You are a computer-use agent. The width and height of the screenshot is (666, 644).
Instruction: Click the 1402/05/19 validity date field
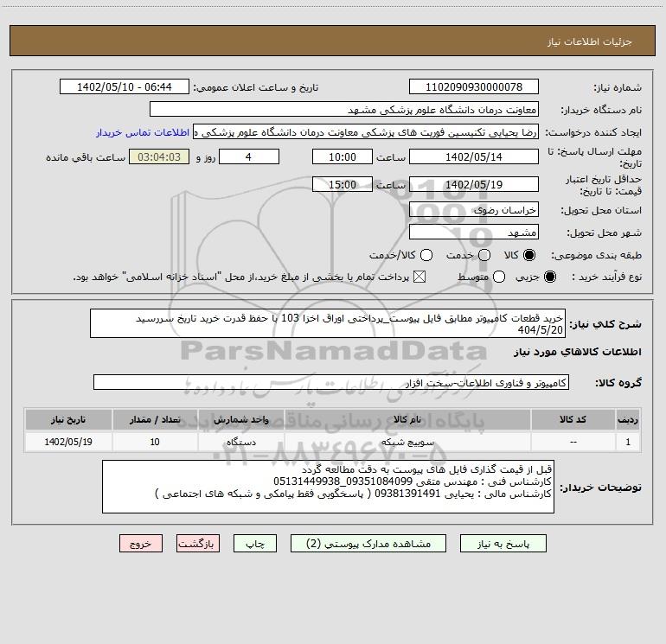(x=474, y=184)
